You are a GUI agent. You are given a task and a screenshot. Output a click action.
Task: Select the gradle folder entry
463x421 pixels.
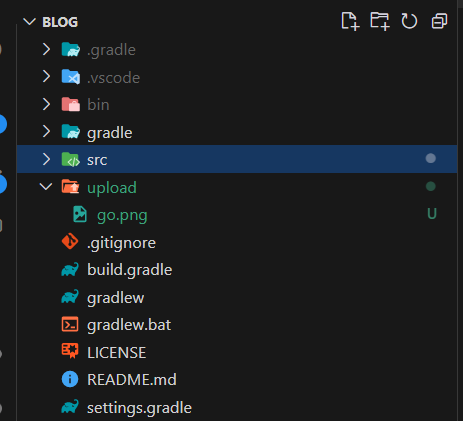tap(110, 133)
